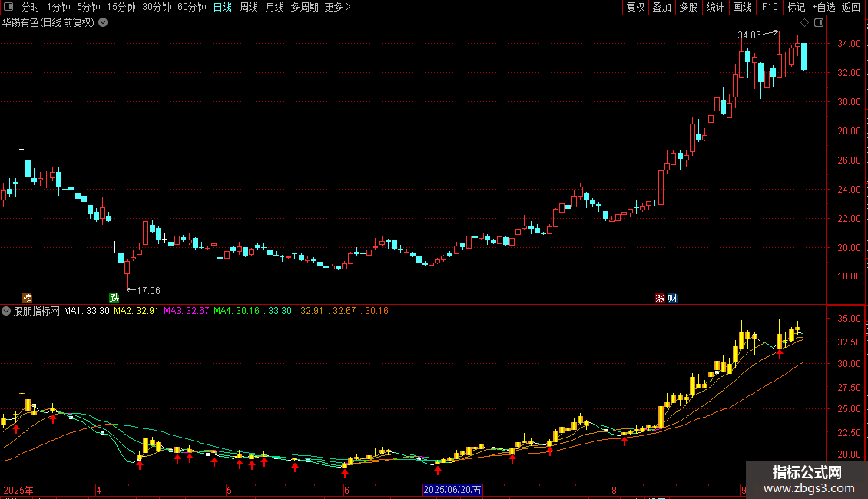Screen dimensions: 868x499
Task: Switch to the 周线 weekly chart
Action: (x=249, y=7)
